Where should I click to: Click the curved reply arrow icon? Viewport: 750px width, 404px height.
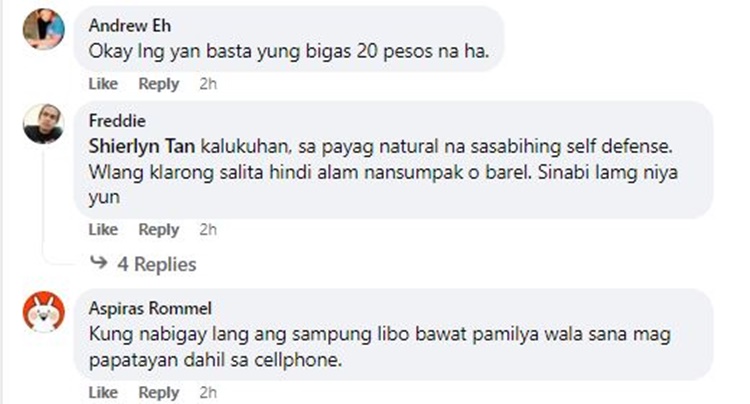[99, 262]
